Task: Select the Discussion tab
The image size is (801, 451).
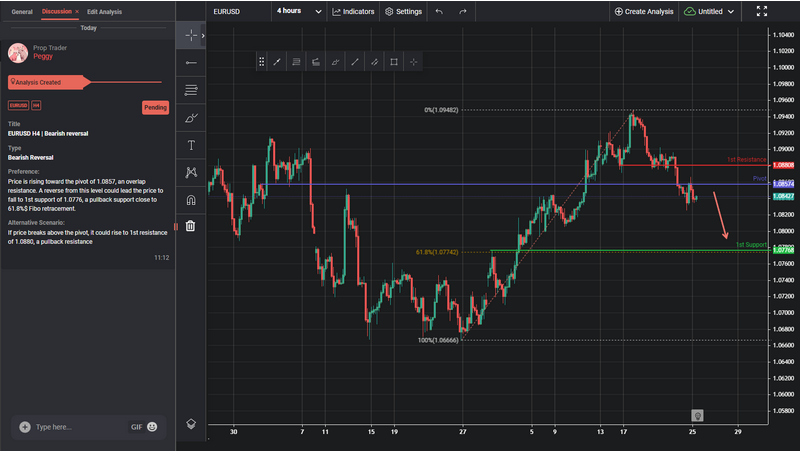Action: pyautogui.click(x=56, y=11)
